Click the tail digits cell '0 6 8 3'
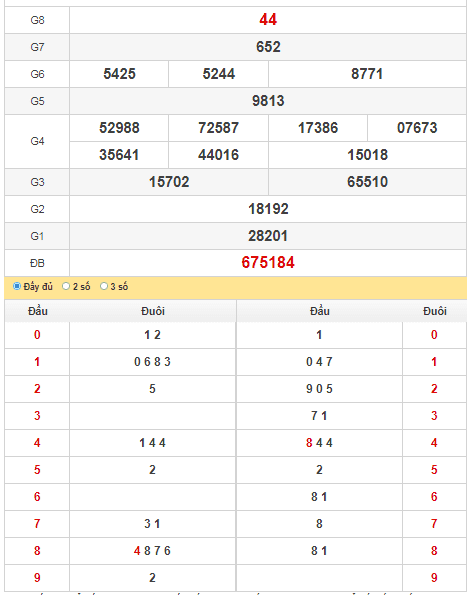Image resolution: width=471 pixels, height=595 pixels. (x=152, y=362)
